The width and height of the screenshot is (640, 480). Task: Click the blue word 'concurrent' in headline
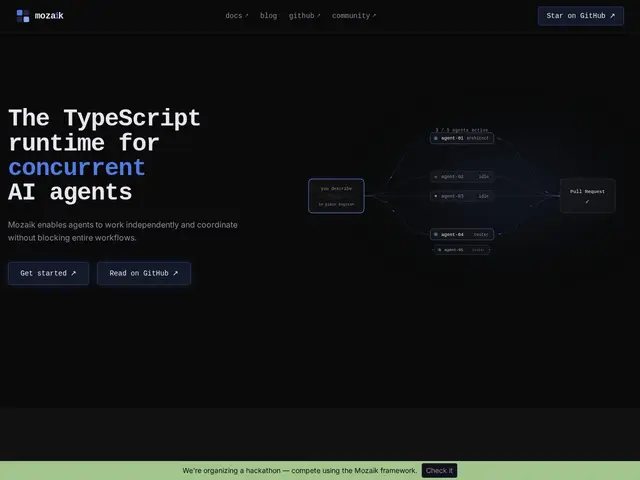(x=77, y=167)
